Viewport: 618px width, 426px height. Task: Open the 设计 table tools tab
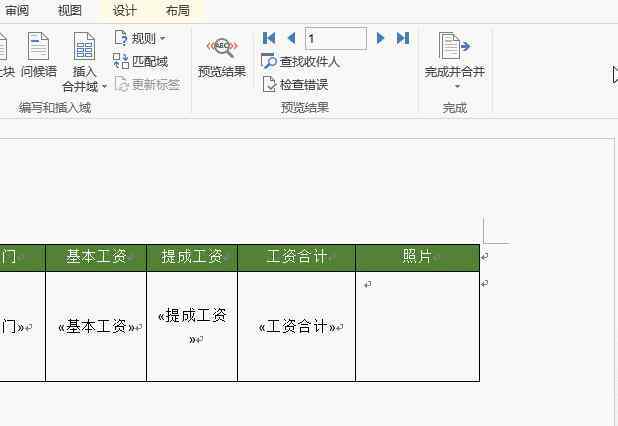[125, 10]
